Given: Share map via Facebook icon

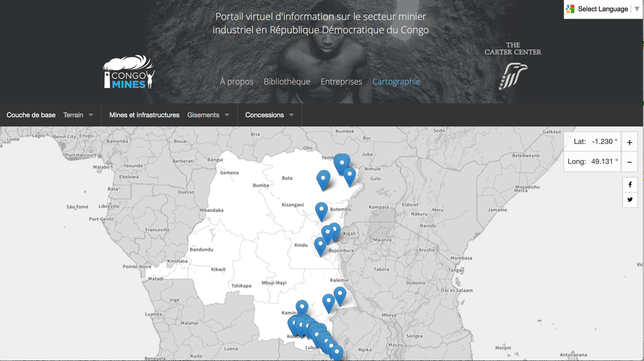Looking at the screenshot, I should [x=630, y=185].
